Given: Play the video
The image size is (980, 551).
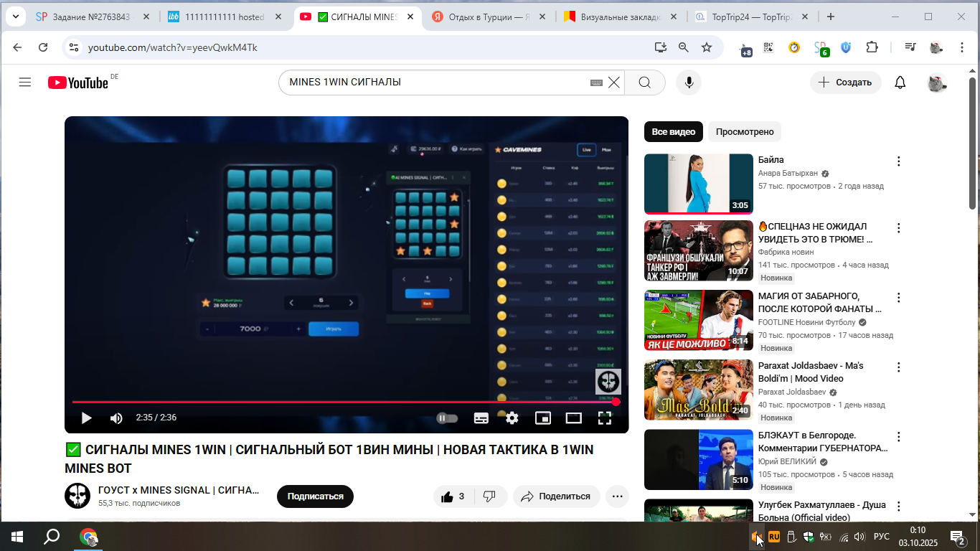Looking at the screenshot, I should [x=86, y=418].
